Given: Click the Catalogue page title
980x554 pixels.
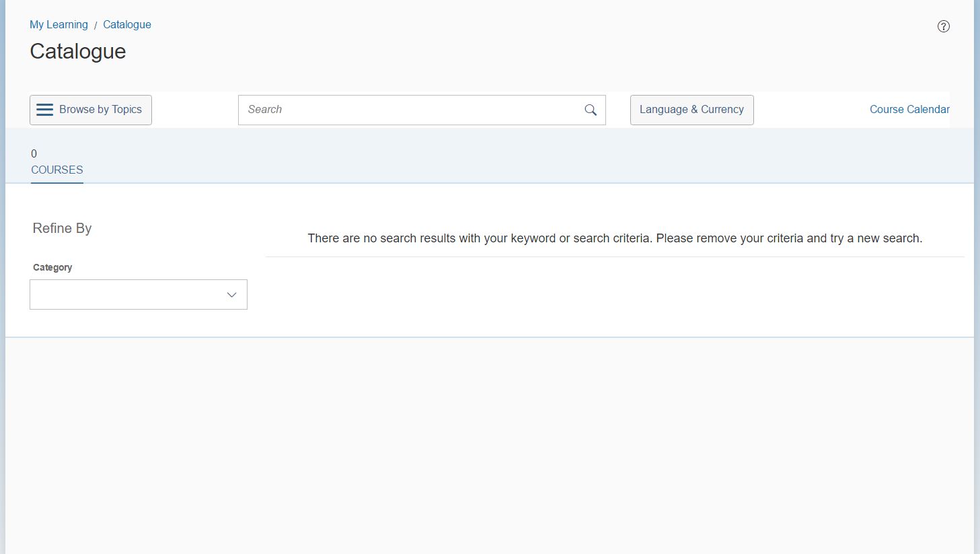Looking at the screenshot, I should (78, 51).
